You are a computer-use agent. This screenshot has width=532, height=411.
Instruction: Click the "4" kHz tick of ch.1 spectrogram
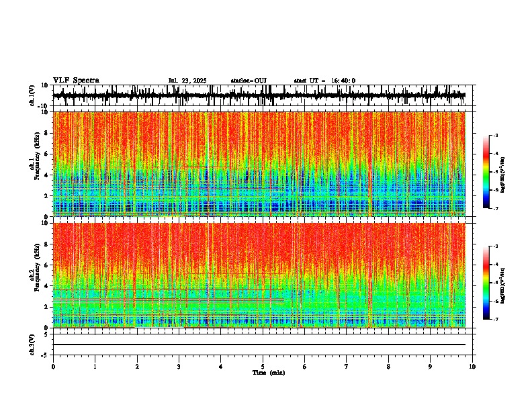[46, 175]
